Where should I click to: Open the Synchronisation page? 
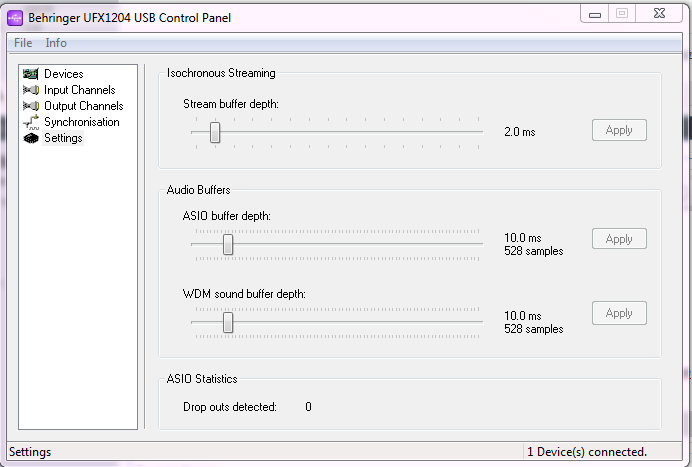coord(81,122)
